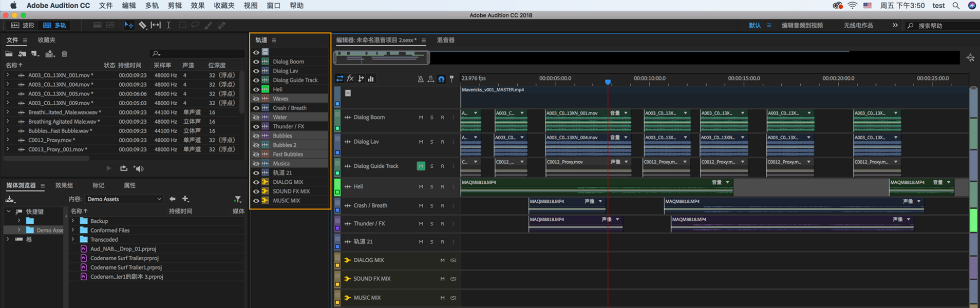This screenshot has height=308, width=980.
Task: Open the content dropdown showing Demo Assets
Action: click(124, 199)
